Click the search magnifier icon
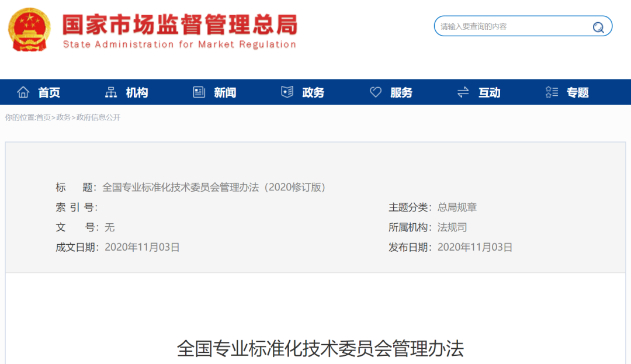The image size is (631, 364). coord(598,27)
